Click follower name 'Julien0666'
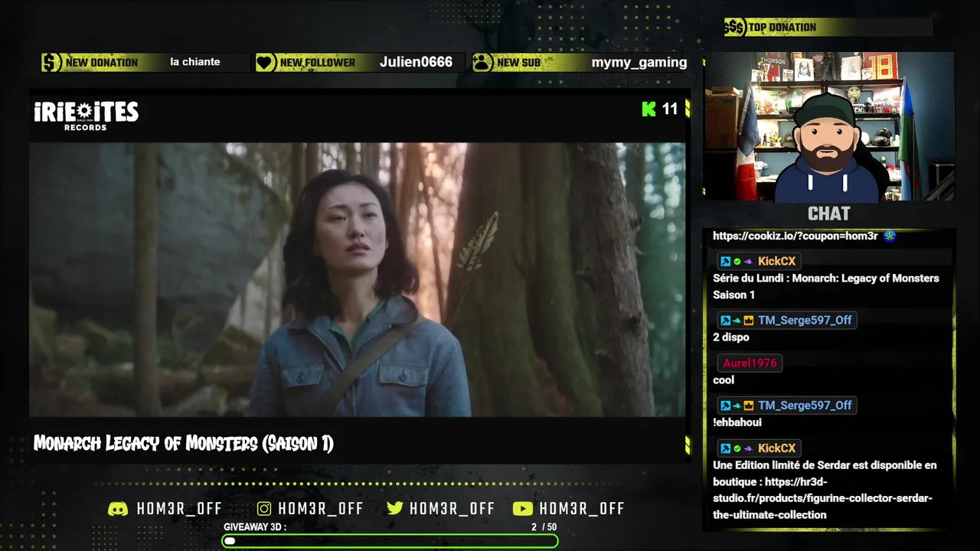980x551 pixels. click(x=416, y=62)
